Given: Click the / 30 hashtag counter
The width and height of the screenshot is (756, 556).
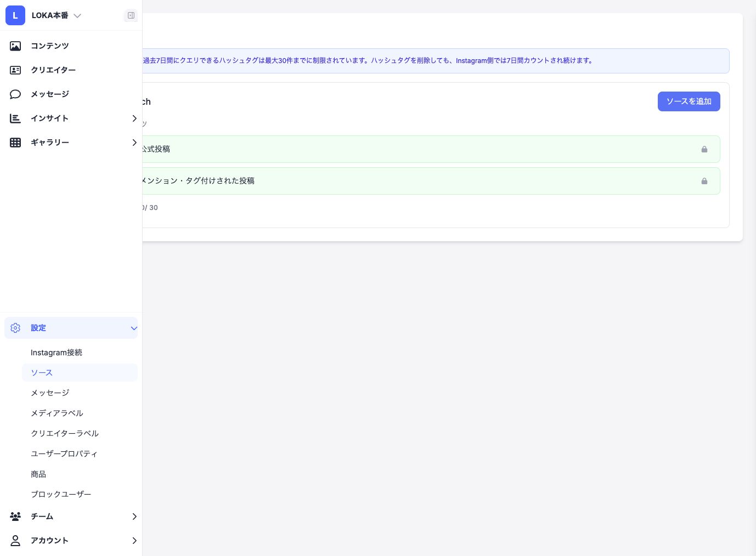Looking at the screenshot, I should tap(151, 208).
